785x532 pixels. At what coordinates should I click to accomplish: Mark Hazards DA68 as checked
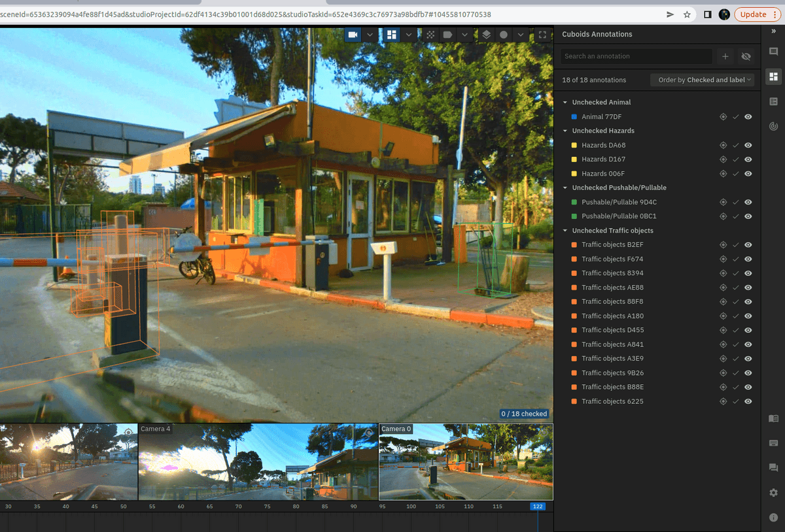tap(735, 145)
